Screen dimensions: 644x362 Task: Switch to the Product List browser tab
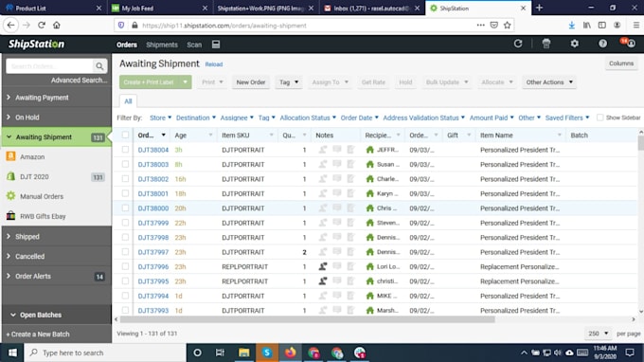point(53,8)
